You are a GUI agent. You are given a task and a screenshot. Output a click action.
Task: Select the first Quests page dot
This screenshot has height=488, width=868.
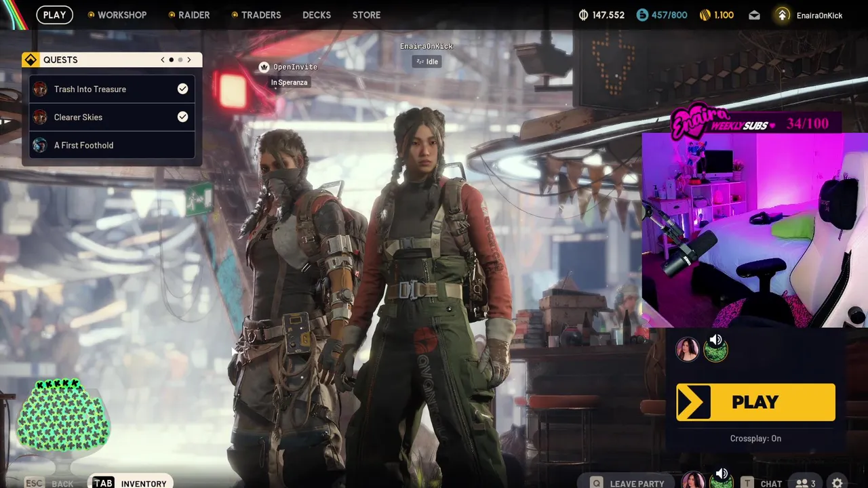(x=171, y=60)
